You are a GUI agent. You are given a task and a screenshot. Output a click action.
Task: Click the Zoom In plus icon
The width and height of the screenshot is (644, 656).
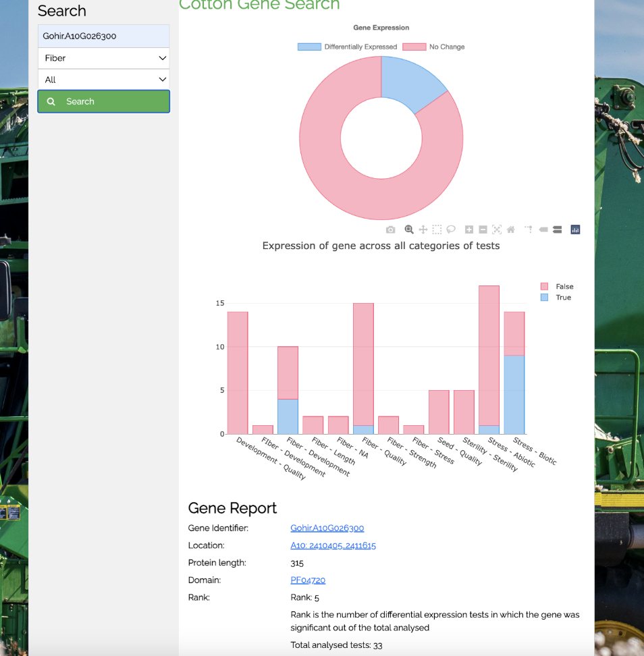[469, 229]
